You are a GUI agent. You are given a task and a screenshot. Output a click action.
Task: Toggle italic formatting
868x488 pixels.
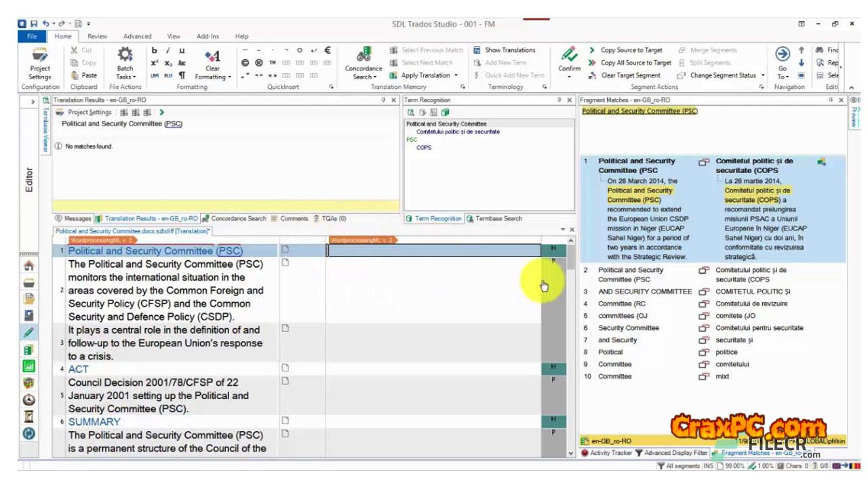pyautogui.click(x=168, y=50)
